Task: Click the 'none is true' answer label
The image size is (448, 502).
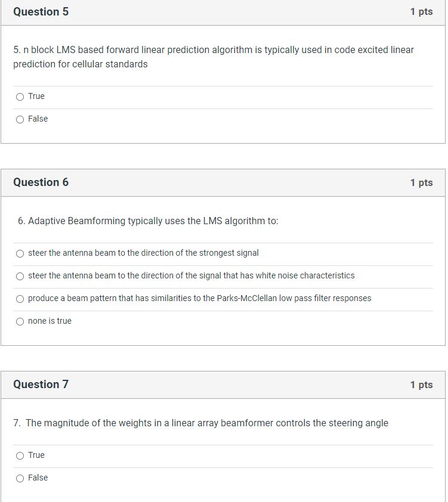Action: [50, 321]
